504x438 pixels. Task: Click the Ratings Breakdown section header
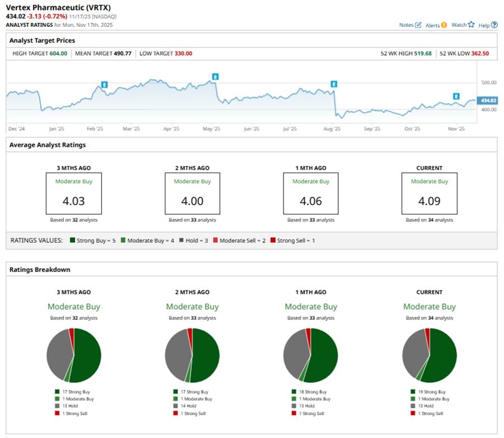point(40,269)
